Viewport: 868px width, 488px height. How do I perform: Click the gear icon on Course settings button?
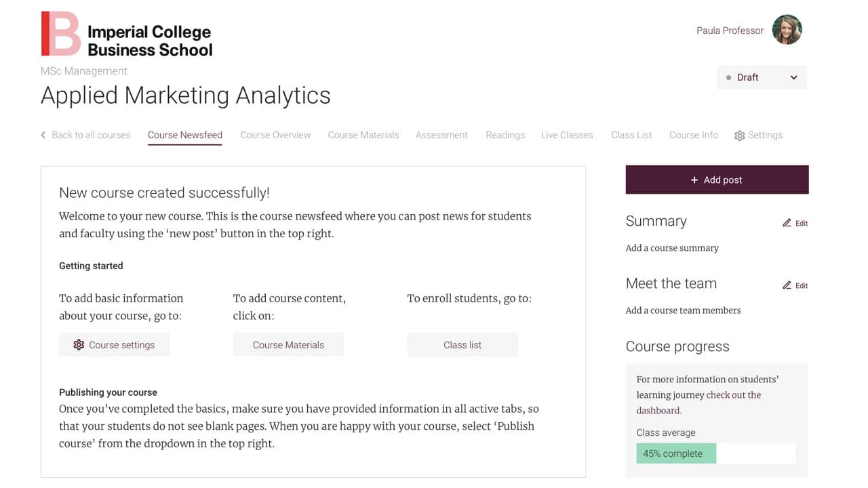tap(79, 345)
